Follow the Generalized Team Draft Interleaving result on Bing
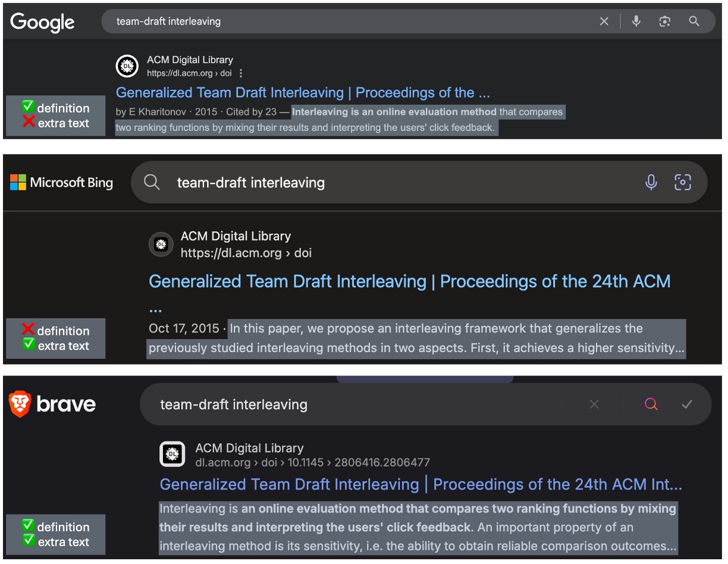Screen dimensions: 728x564 pyautogui.click(x=409, y=281)
